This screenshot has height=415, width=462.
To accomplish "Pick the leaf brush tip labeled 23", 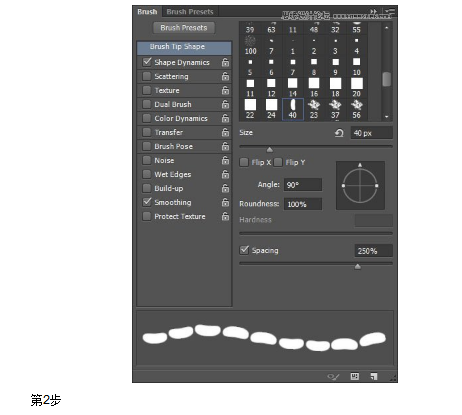I will point(314,109).
